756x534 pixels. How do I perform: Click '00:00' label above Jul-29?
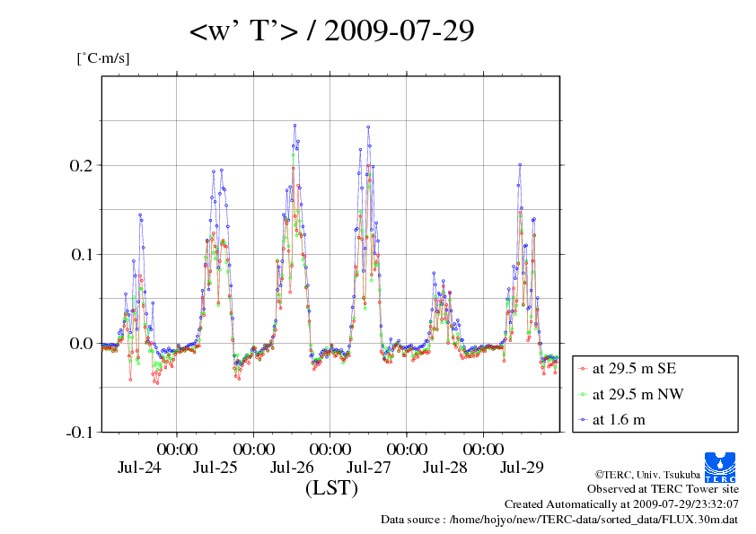pyautogui.click(x=484, y=449)
